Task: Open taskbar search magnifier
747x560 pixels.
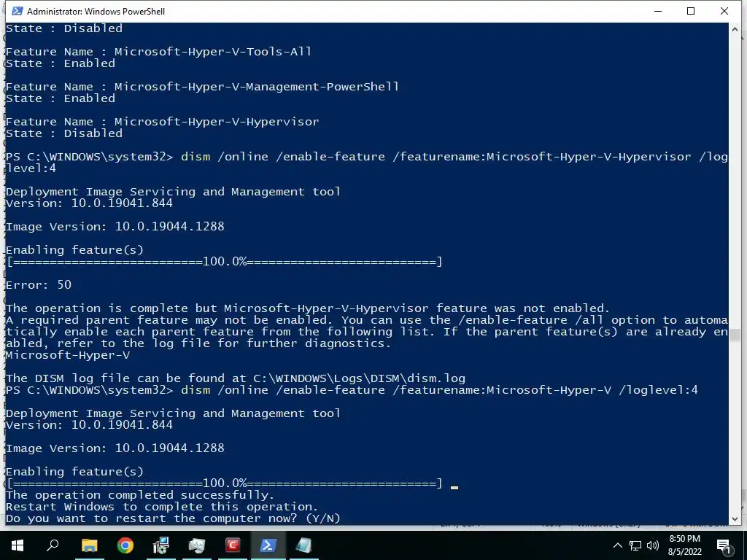Action: click(x=53, y=545)
